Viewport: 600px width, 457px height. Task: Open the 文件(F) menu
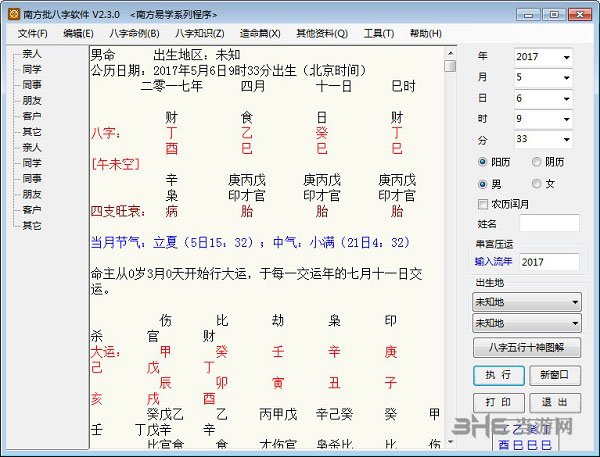tap(33, 34)
